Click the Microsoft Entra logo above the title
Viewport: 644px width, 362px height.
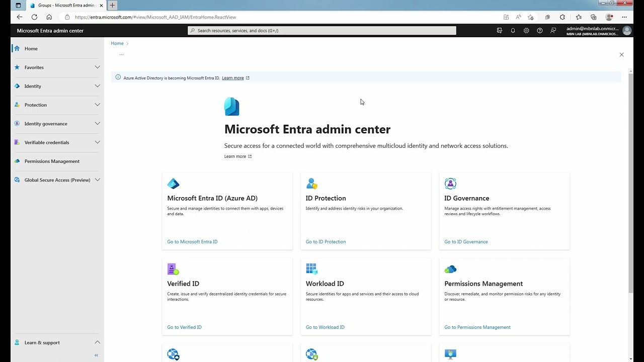click(232, 107)
